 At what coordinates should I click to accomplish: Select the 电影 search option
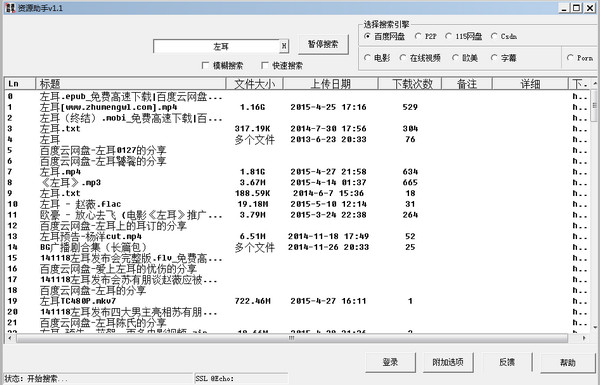tap(377, 58)
